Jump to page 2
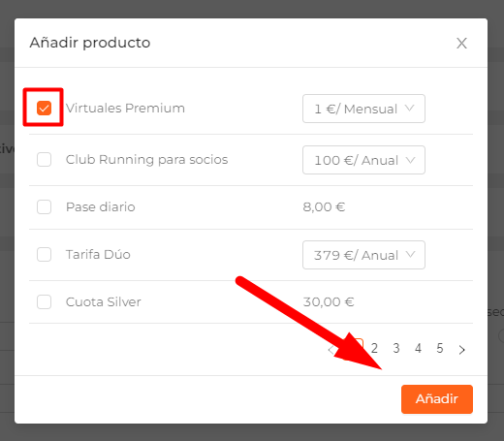The width and height of the screenshot is (504, 441). click(374, 348)
